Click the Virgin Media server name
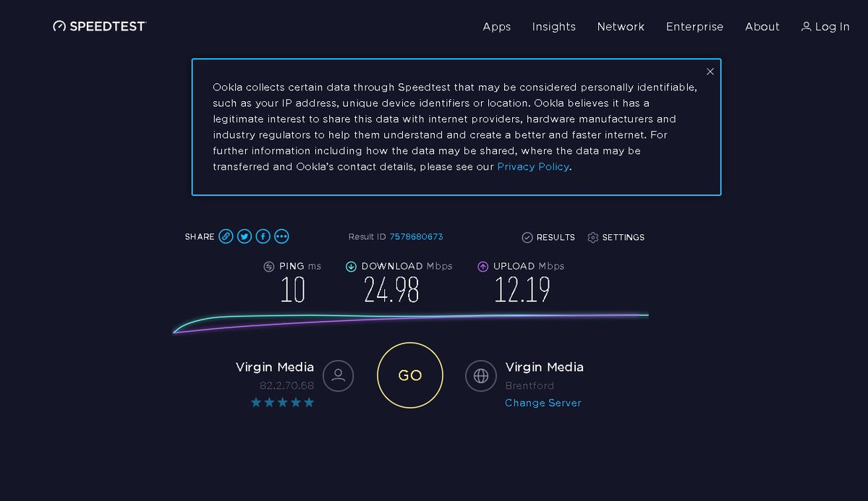Viewport: 868px width, 501px height. tap(545, 367)
